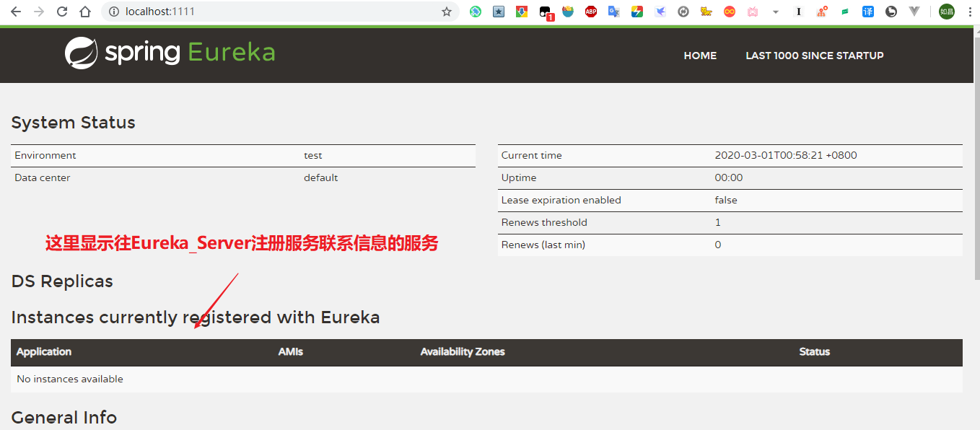Open the extension with red badge 1
Screen dimensions: 980x430
click(546, 12)
